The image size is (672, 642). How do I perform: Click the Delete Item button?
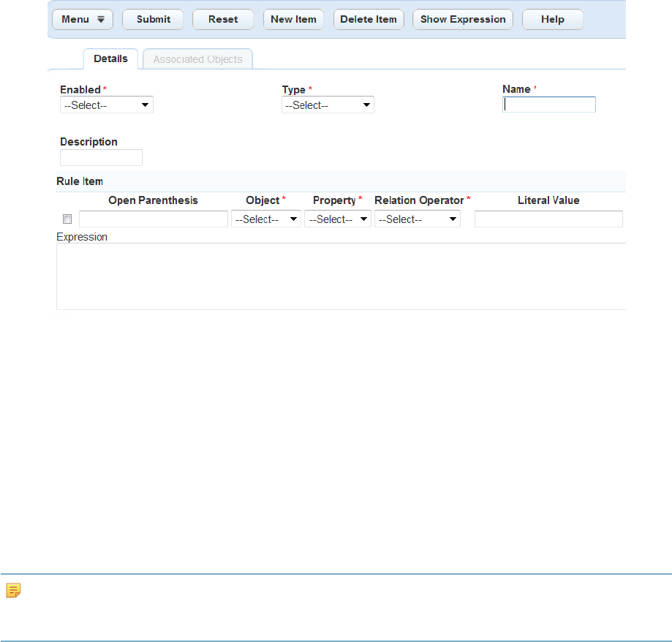click(x=369, y=20)
